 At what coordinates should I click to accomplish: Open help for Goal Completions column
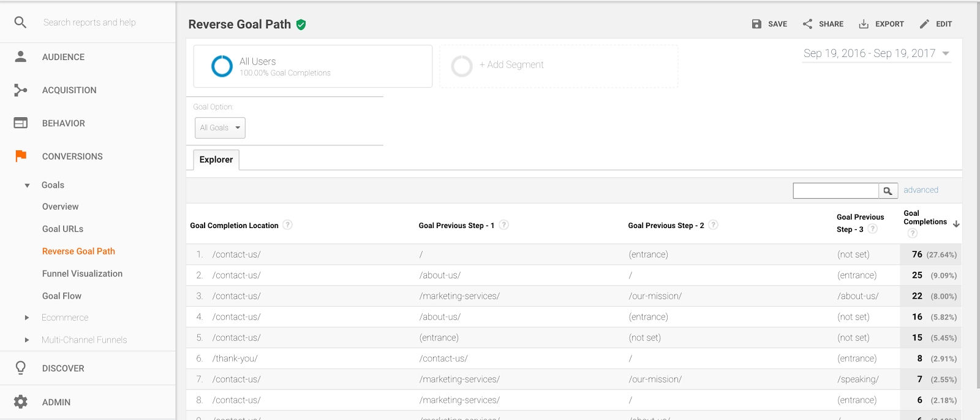(x=913, y=233)
